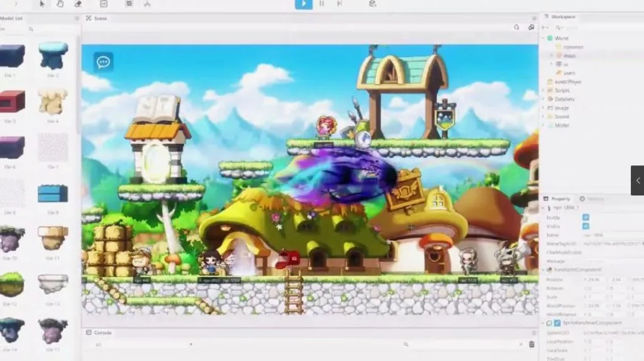The height and width of the screenshot is (361, 644).
Task: Click the camera icon in scene toolbar
Action: 531,27
